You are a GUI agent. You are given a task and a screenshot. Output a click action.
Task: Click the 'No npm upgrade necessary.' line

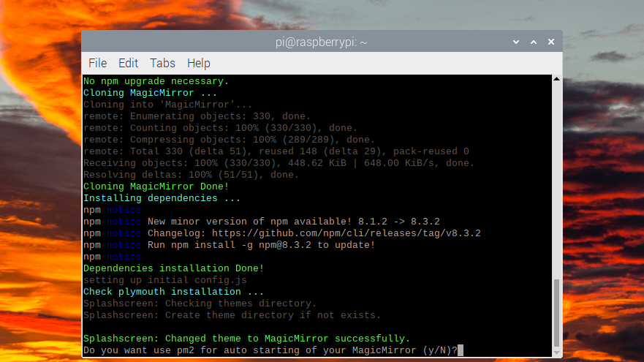click(156, 81)
